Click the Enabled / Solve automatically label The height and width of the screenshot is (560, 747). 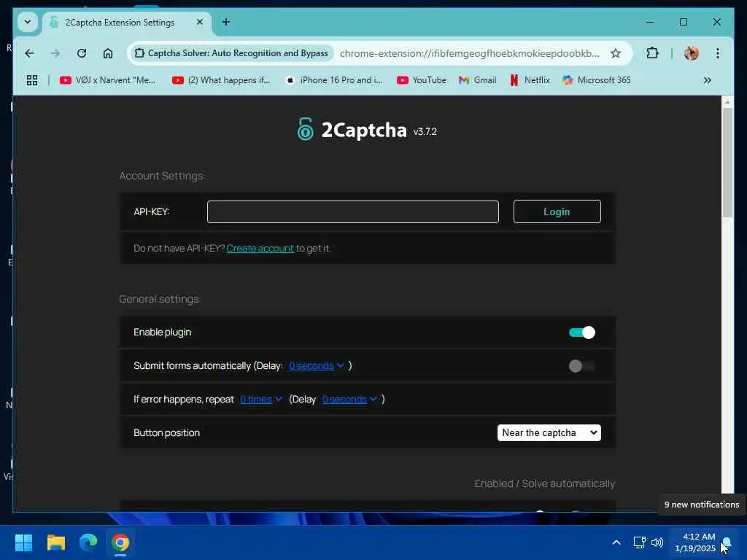(x=544, y=483)
